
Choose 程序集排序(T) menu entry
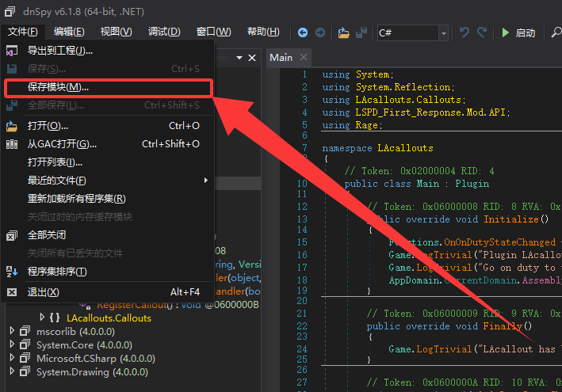point(108,272)
